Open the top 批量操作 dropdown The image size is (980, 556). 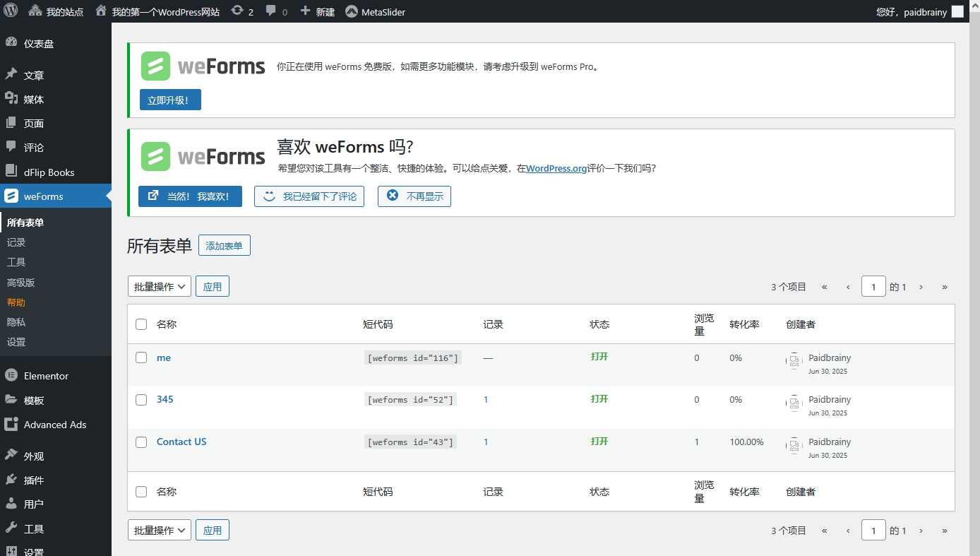(160, 286)
